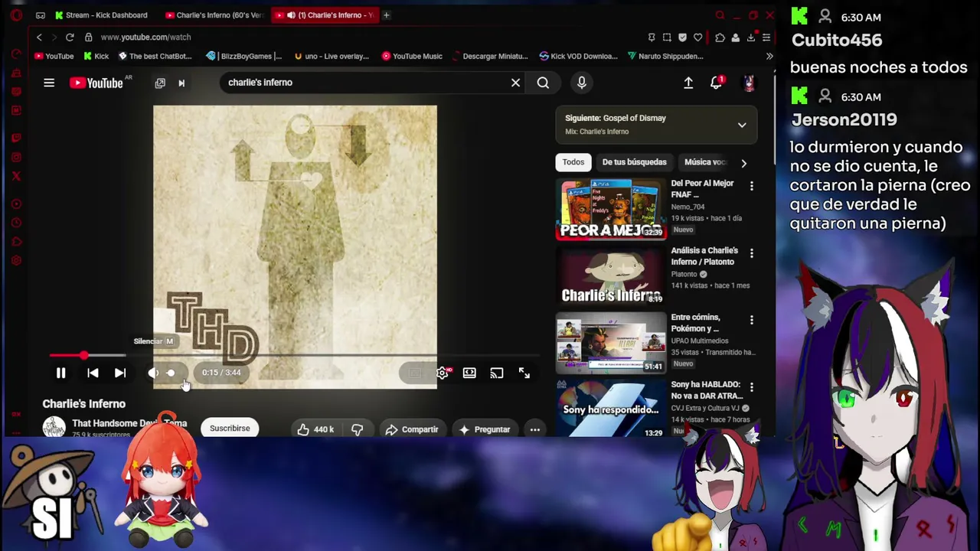Screen dimensions: 980x551
Task: Switch to Charlie's Inferno (60's Ver tab
Action: (x=214, y=15)
